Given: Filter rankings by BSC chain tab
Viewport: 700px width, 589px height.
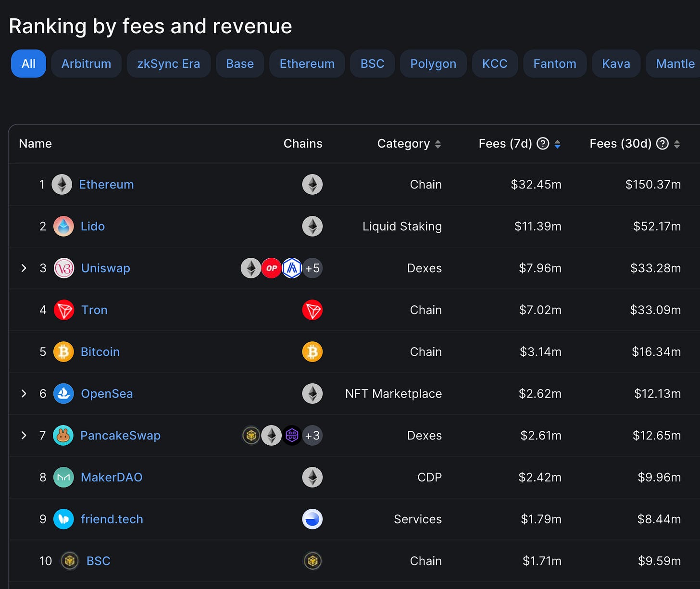Looking at the screenshot, I should point(373,63).
